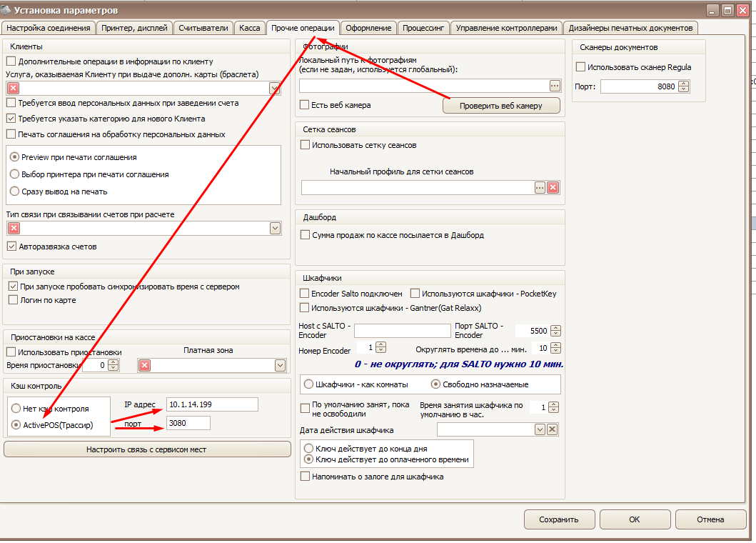Open the Касса tab
This screenshot has width=756, height=543.
coord(249,28)
